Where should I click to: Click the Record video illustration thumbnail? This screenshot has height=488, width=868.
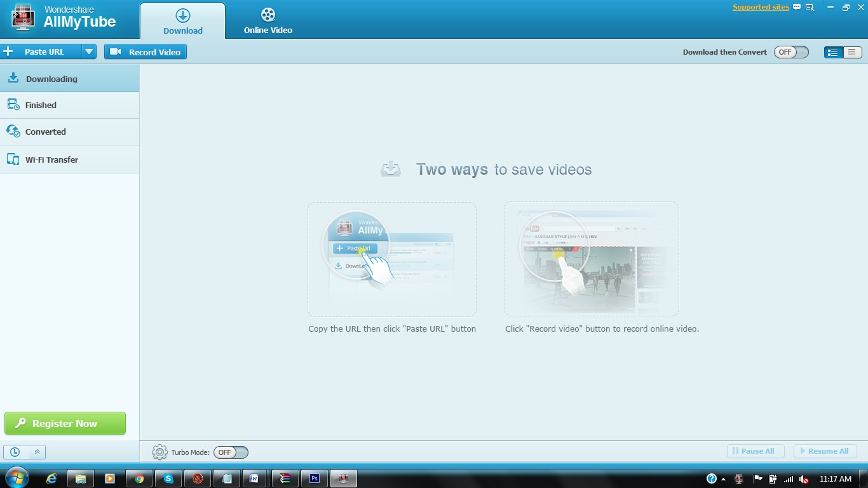(x=592, y=259)
